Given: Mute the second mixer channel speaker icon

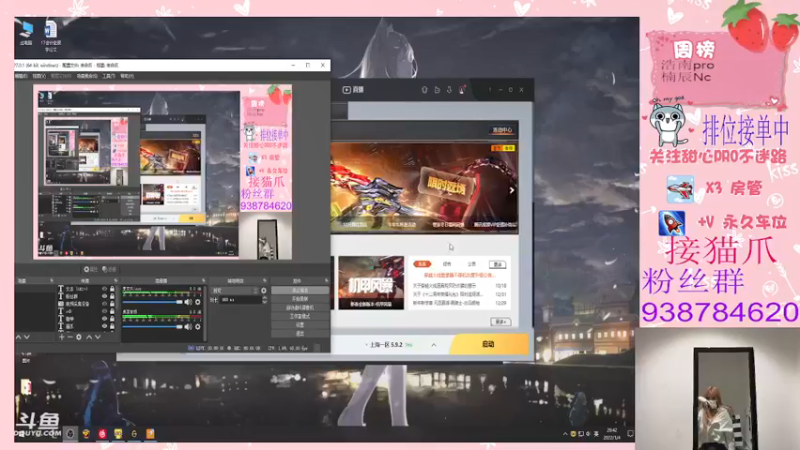Looking at the screenshot, I should tap(188, 327).
